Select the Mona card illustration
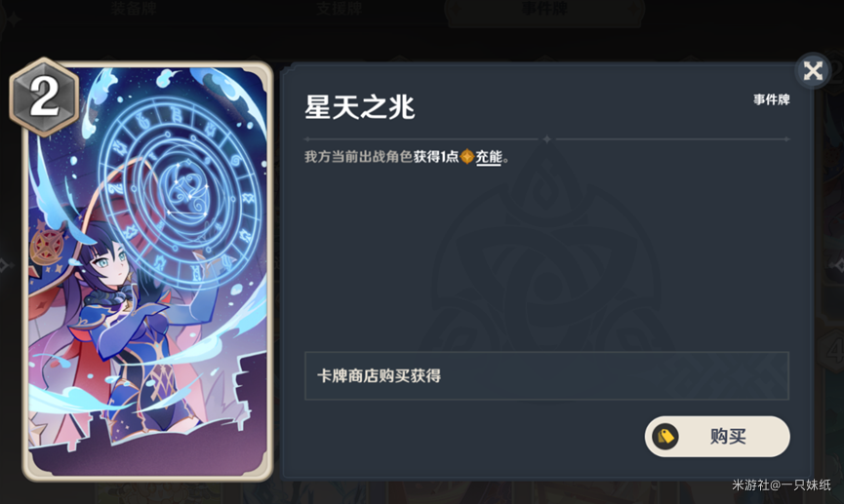The height and width of the screenshot is (504, 844). coord(147,271)
